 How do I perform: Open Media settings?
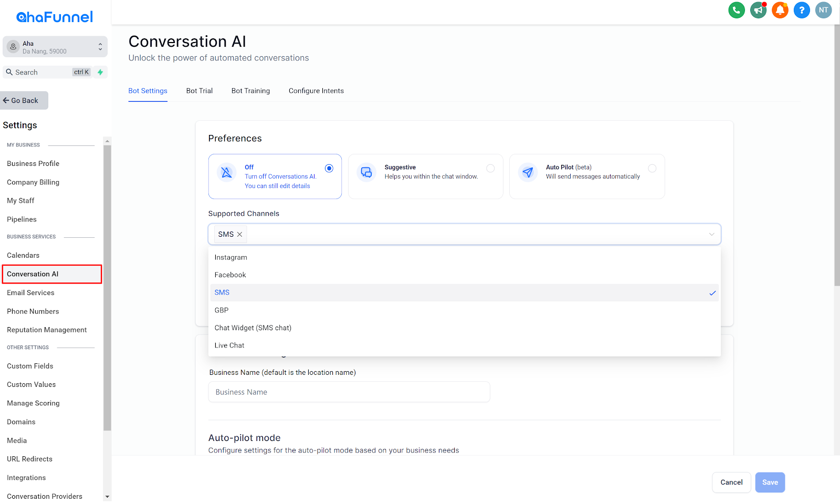pyautogui.click(x=17, y=440)
